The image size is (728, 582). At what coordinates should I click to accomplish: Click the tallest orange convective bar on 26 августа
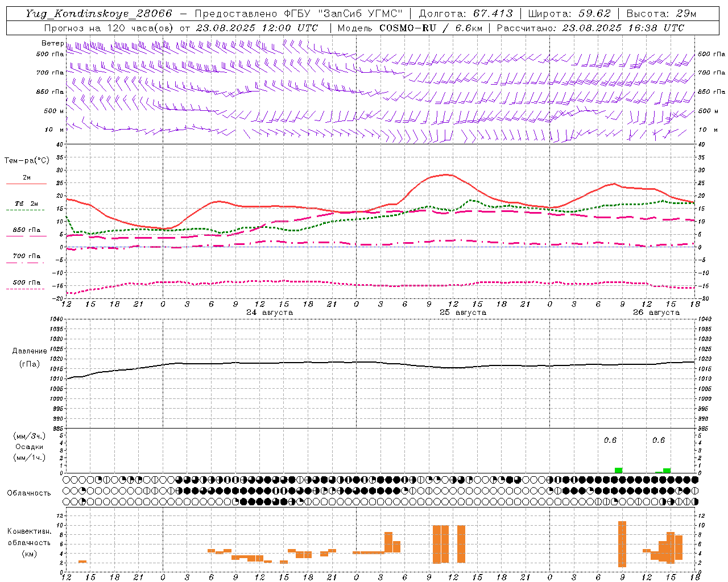pyautogui.click(x=622, y=544)
